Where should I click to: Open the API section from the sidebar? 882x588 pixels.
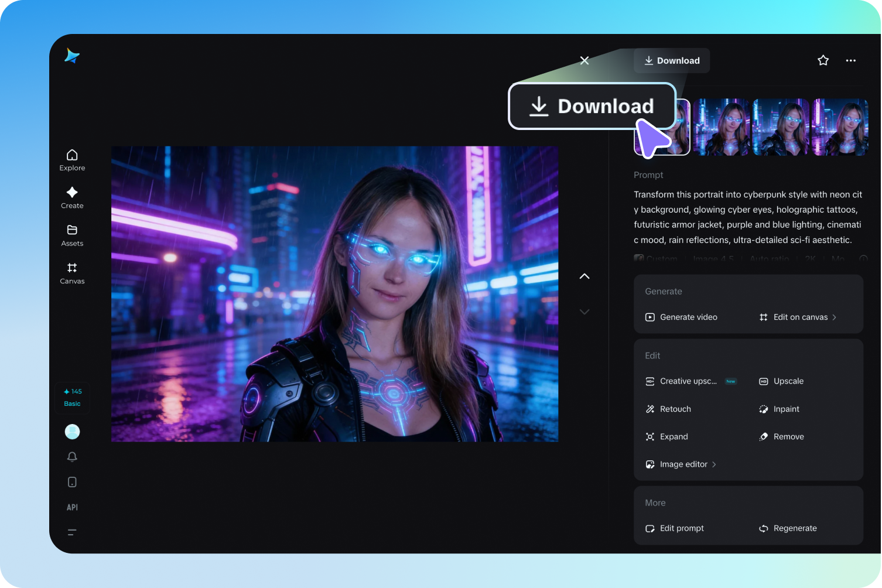[x=72, y=507]
